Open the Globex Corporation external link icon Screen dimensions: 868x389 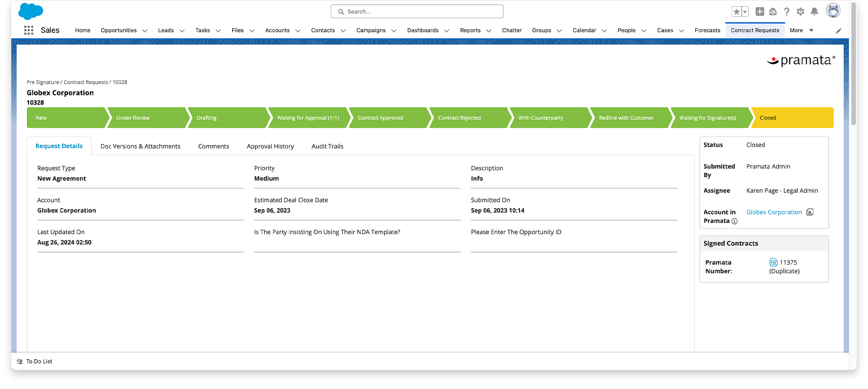click(810, 212)
